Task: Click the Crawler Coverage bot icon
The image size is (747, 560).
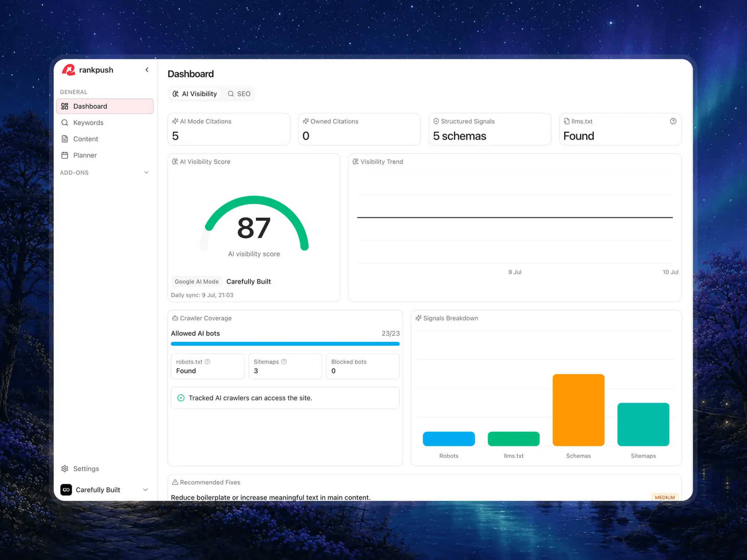Action: tap(175, 318)
